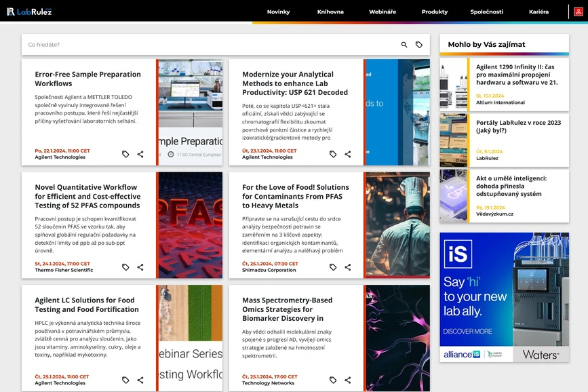Open the user account icon

point(579,12)
